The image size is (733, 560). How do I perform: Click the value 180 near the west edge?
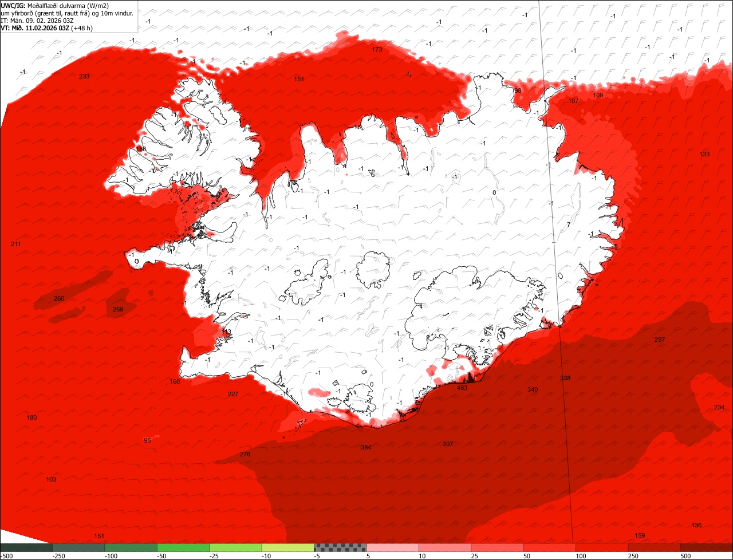coord(31,417)
